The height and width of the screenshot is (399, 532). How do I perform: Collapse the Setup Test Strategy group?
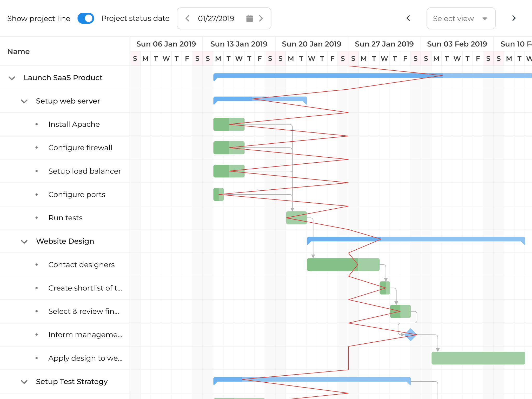[x=24, y=382]
